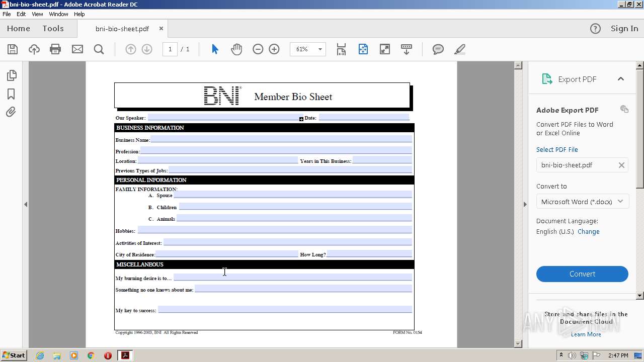Open the View menu
This screenshot has width=644, height=362.
click(37, 14)
